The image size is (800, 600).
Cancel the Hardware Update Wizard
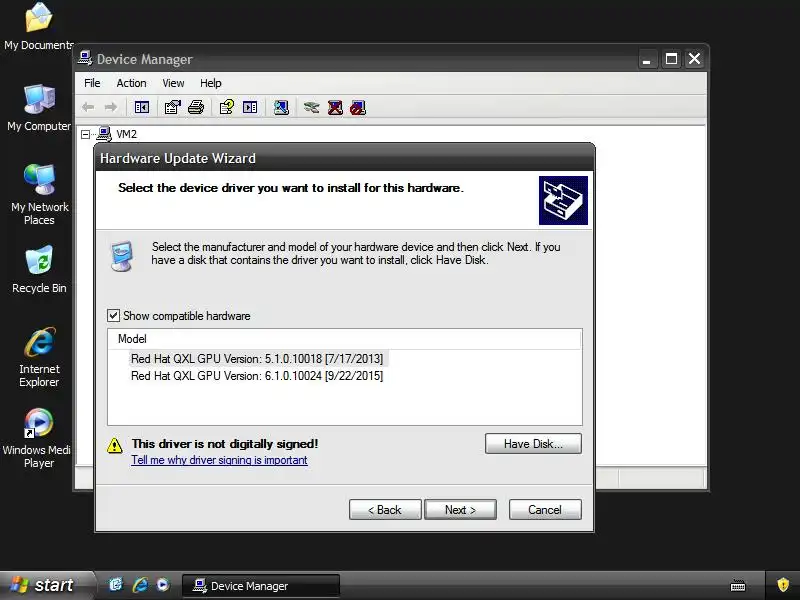[x=545, y=510]
